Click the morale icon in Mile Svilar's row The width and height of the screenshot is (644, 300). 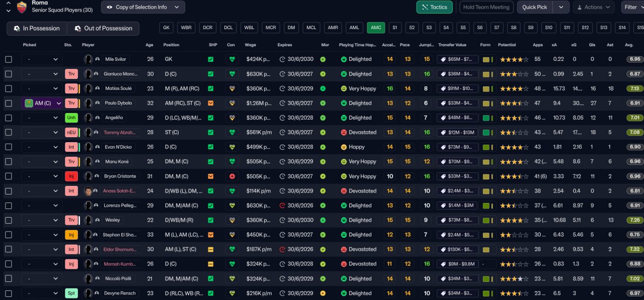[x=323, y=59]
